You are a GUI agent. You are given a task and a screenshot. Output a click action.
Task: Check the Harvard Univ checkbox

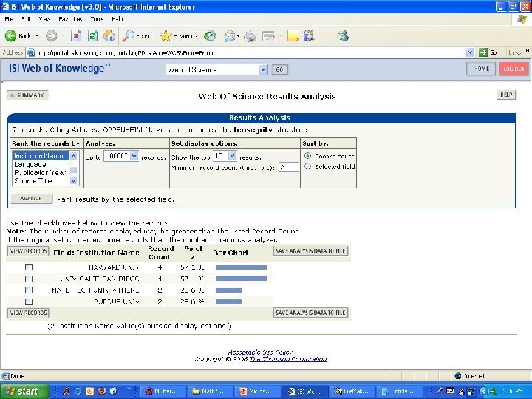(x=29, y=267)
